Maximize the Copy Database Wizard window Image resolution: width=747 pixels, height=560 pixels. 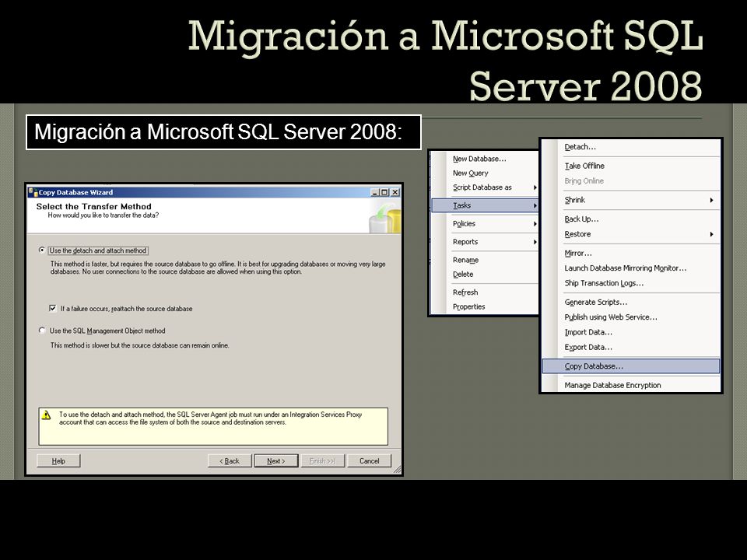click(x=384, y=192)
